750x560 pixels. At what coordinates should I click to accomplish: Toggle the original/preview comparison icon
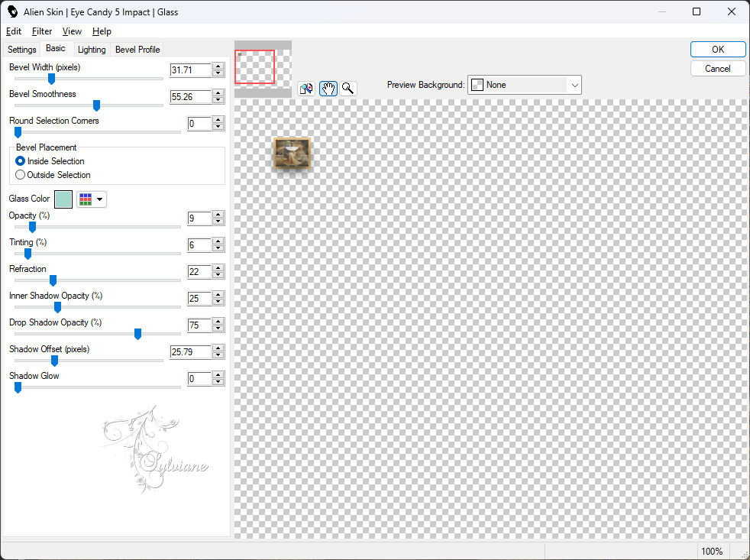click(x=306, y=89)
